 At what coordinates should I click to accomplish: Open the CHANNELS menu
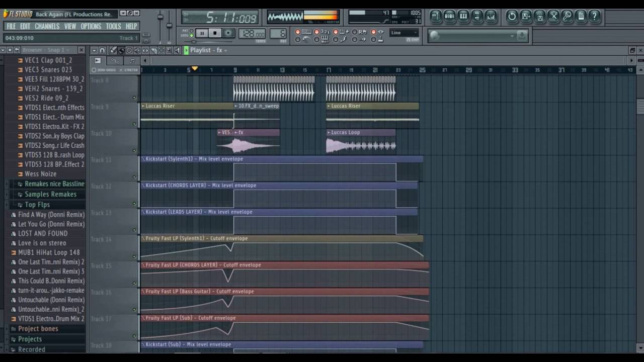coord(47,26)
